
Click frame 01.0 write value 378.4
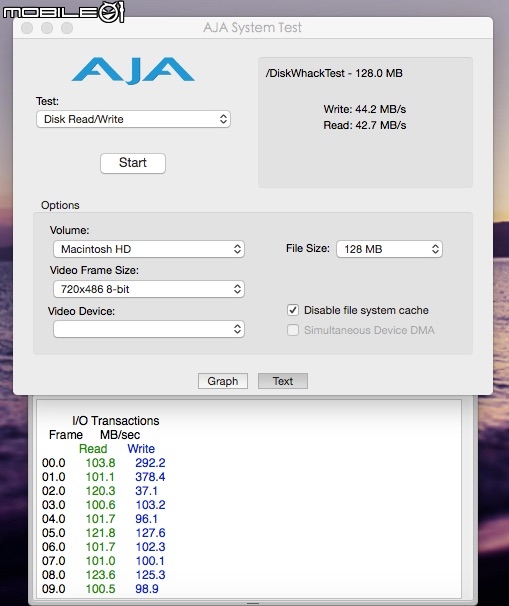click(150, 477)
